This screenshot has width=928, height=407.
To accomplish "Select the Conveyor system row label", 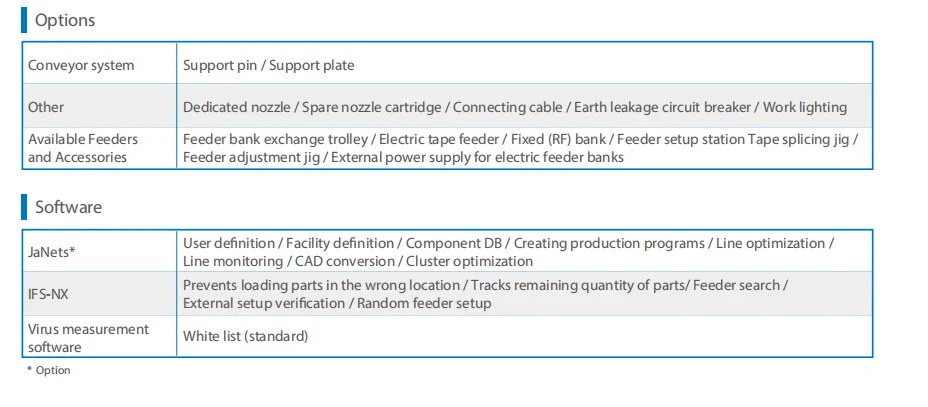I will point(81,66).
